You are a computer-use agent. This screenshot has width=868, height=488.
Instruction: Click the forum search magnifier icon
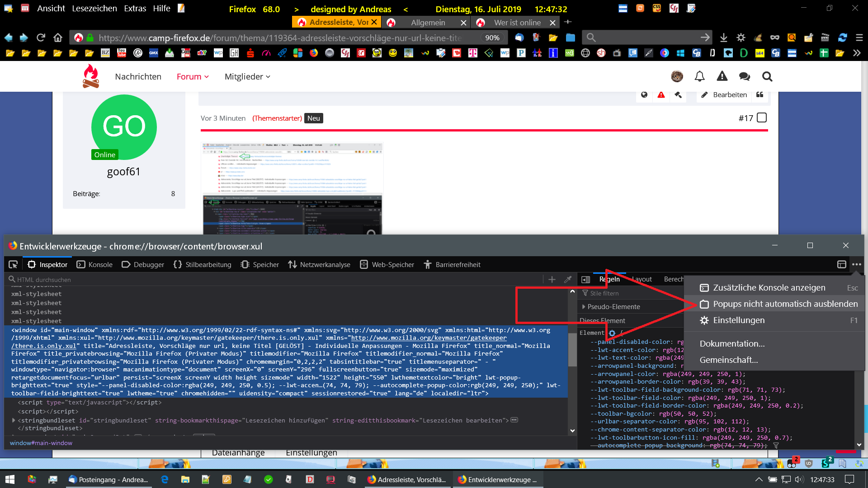coord(767,76)
